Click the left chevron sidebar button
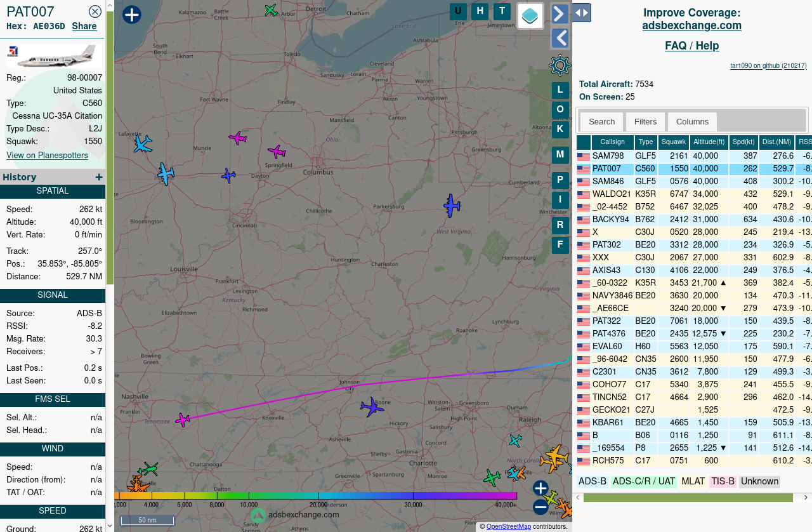Screen dimensions: 812x532 [x=560, y=38]
